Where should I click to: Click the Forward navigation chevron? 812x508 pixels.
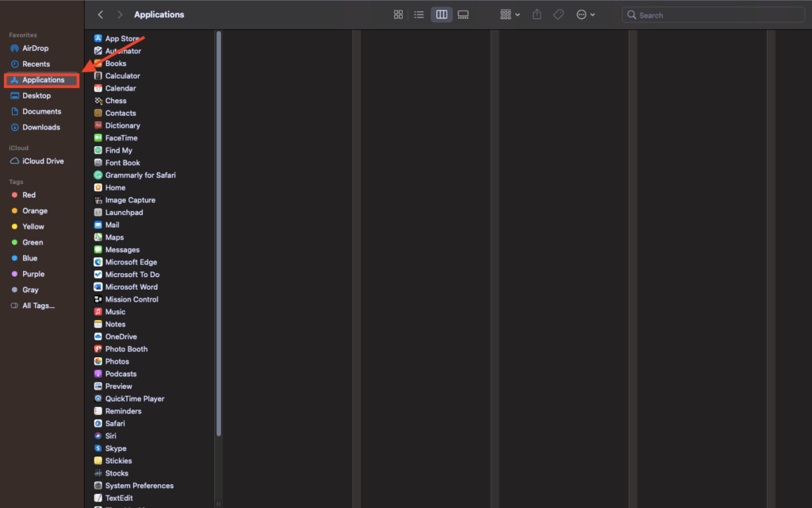(120, 14)
